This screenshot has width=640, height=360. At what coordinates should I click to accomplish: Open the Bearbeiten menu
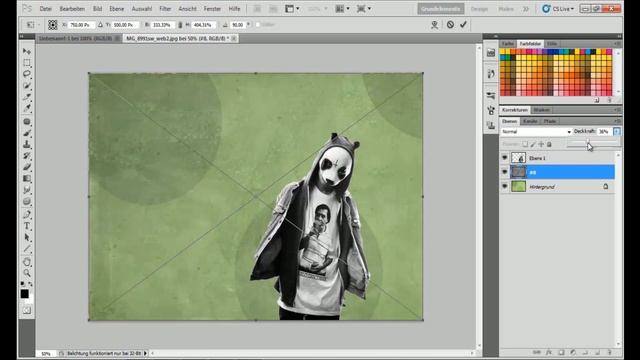click(x=72, y=9)
